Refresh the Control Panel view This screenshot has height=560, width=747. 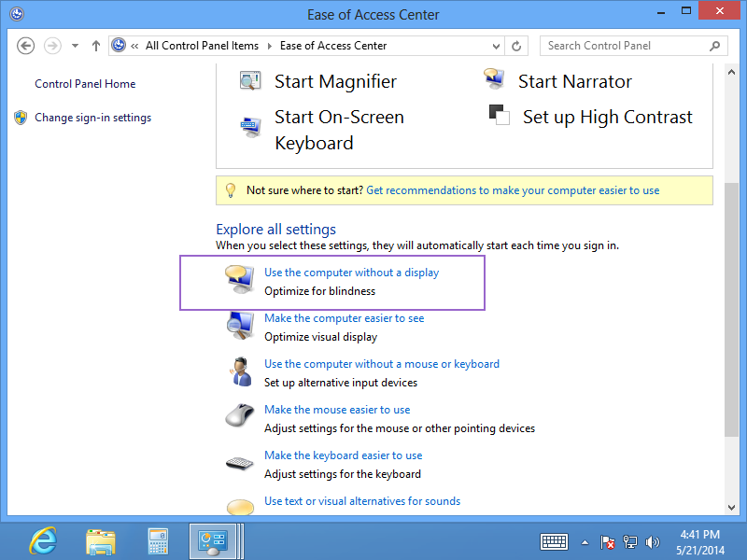[516, 46]
